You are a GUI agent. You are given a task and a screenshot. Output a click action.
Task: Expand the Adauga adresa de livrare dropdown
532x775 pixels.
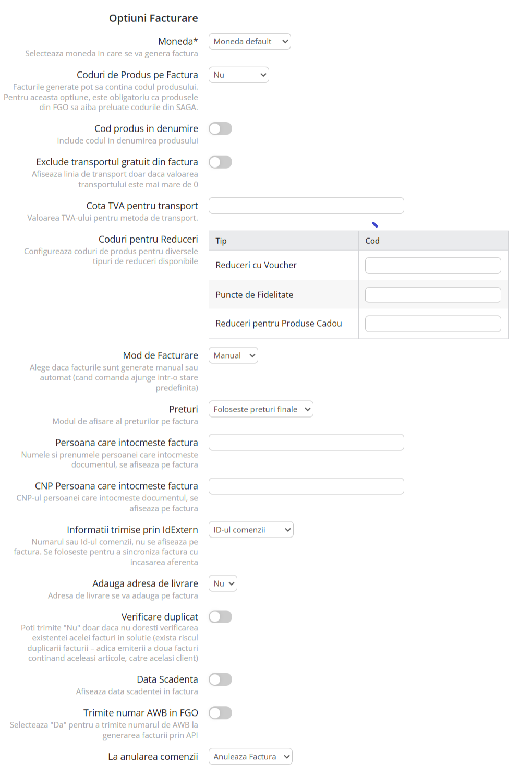[x=223, y=584]
